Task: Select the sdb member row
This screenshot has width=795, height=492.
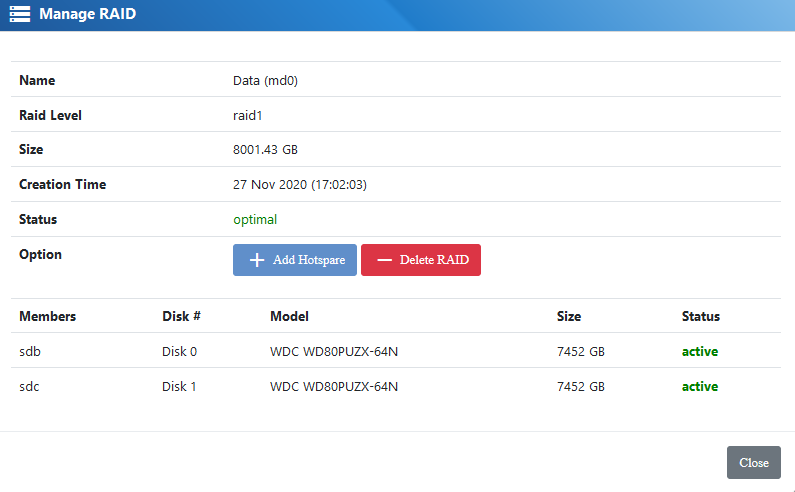Action: pos(30,351)
